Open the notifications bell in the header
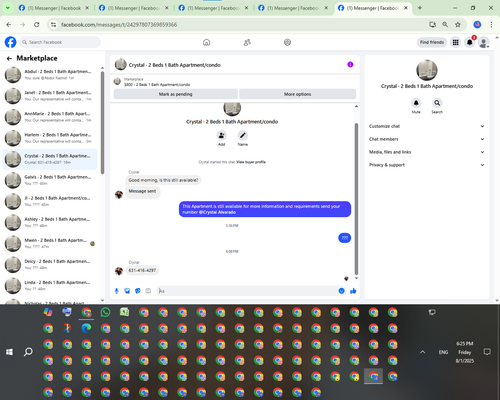The image size is (500, 400). [x=469, y=42]
